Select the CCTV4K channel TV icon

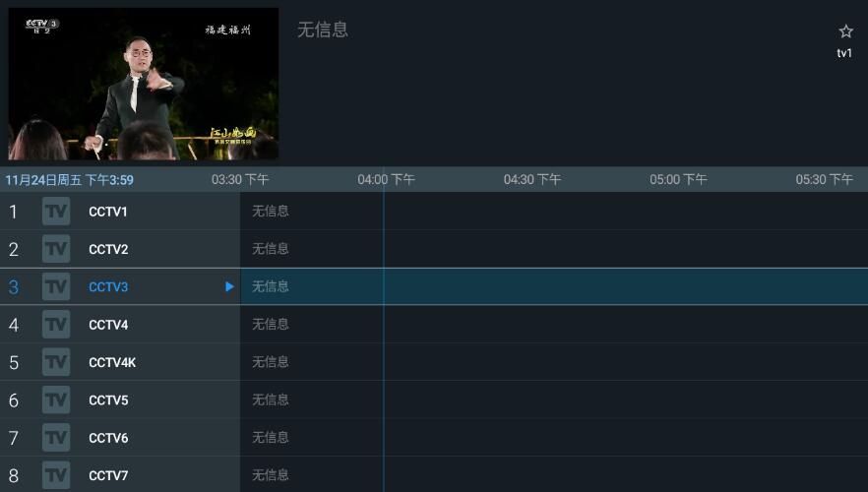coord(56,362)
